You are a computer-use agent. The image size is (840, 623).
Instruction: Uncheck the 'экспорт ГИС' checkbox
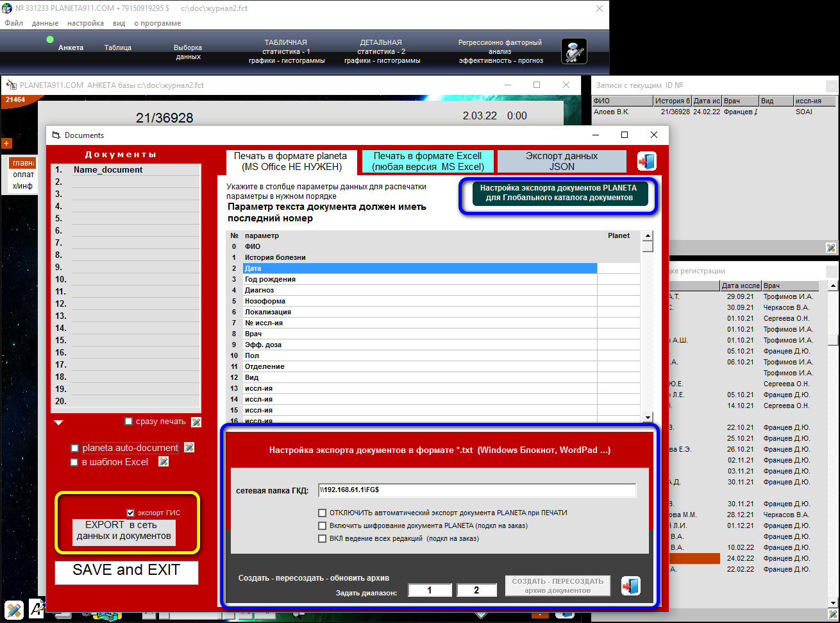point(131,513)
